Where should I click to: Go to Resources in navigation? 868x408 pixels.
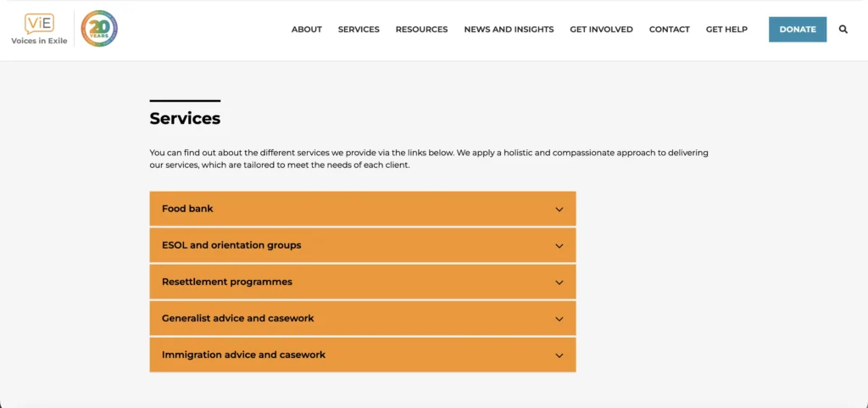(x=422, y=30)
